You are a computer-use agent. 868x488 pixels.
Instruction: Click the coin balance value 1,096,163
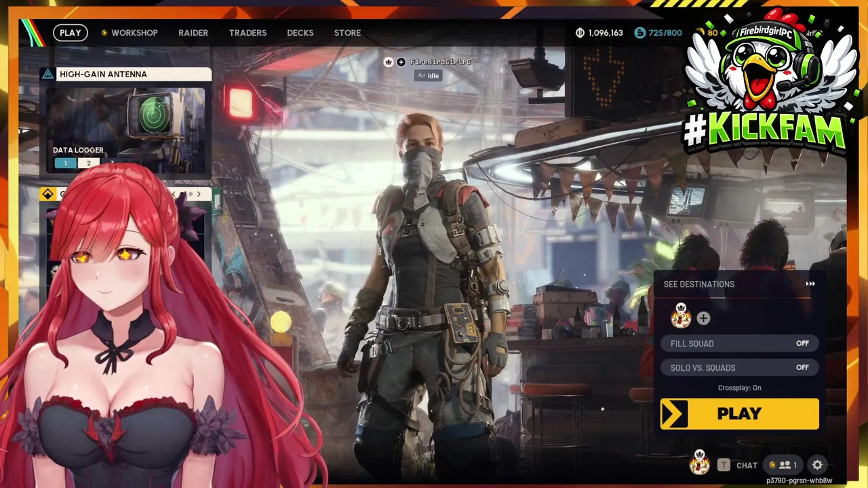(x=606, y=33)
